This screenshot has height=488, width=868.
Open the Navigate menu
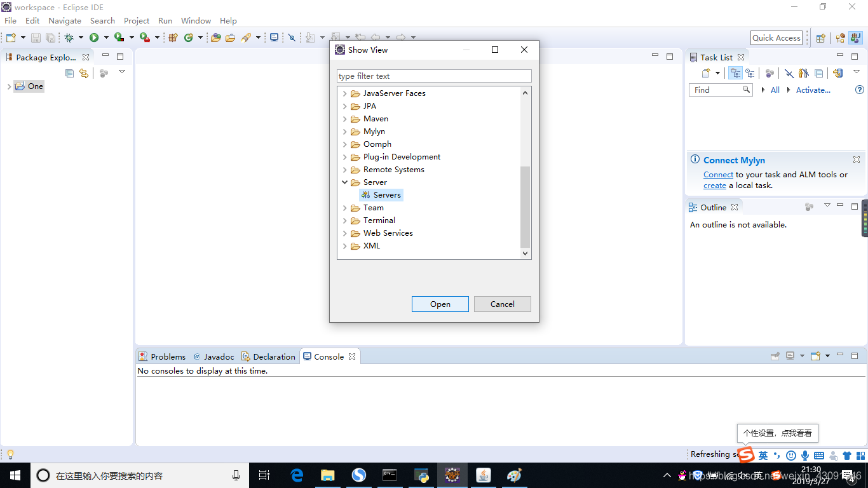tap(65, 20)
